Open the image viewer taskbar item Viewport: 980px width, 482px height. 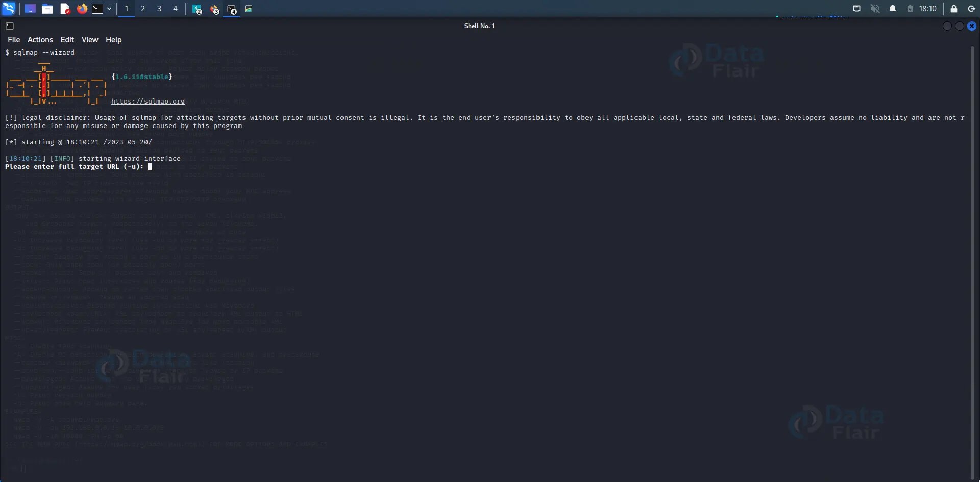(249, 9)
